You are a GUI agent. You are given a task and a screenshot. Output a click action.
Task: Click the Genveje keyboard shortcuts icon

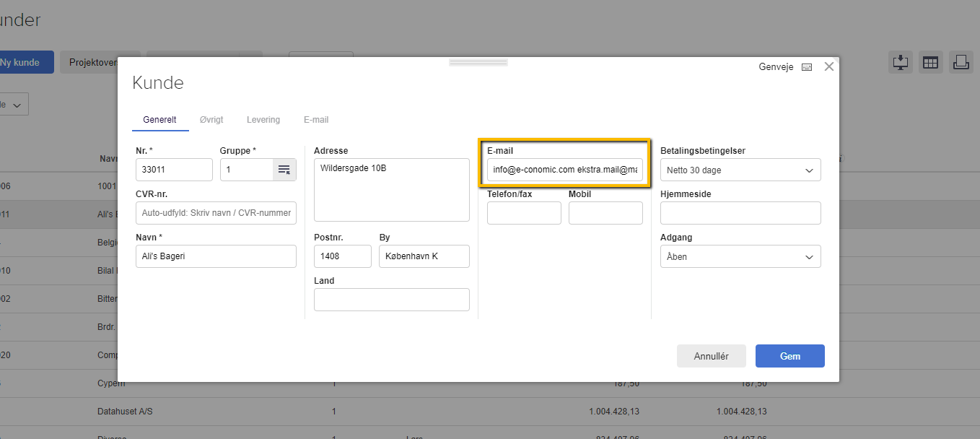[807, 67]
